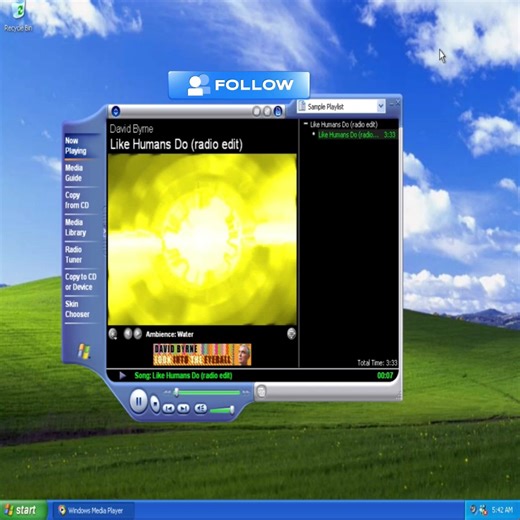Click the first system tray icon
The image size is (520, 520).
[473, 510]
